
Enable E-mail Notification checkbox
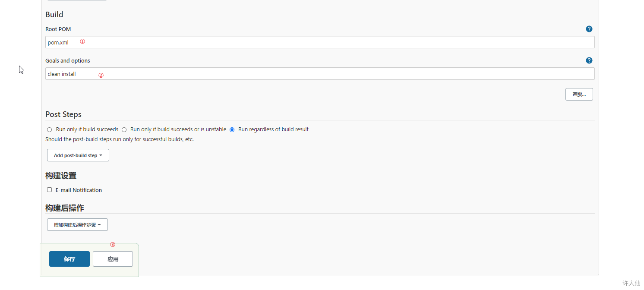click(x=50, y=190)
